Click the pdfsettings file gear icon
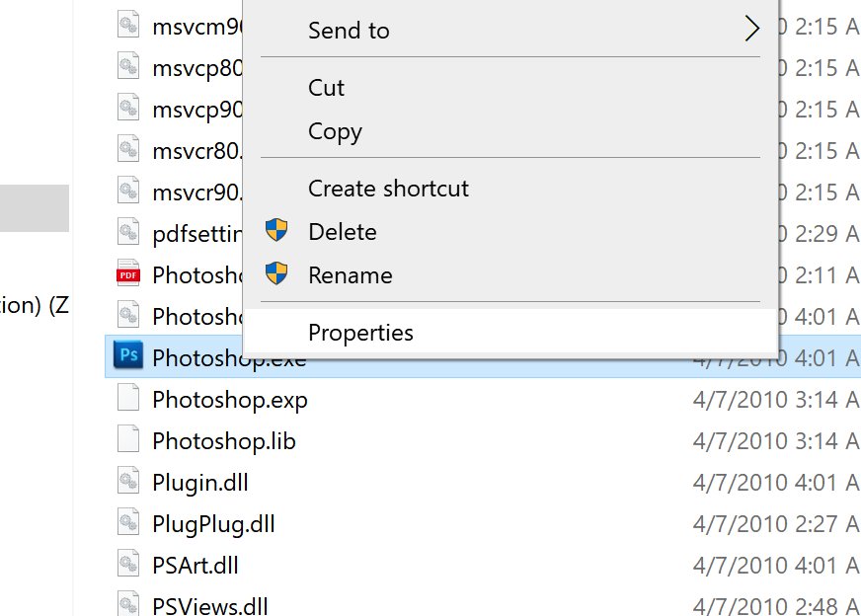Viewport: 861px width, 616px height. click(x=128, y=232)
